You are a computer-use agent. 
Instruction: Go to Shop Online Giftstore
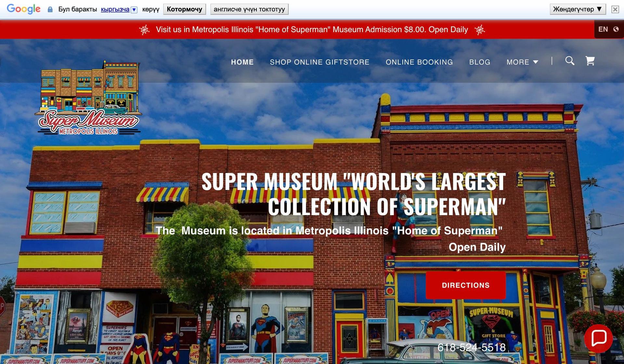319,62
